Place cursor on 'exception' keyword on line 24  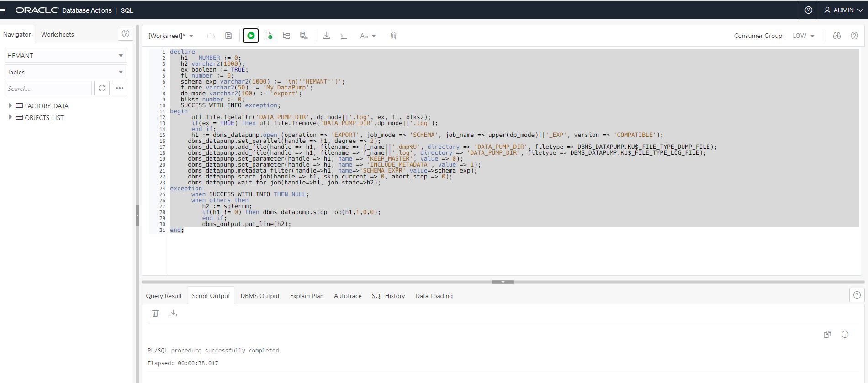186,189
